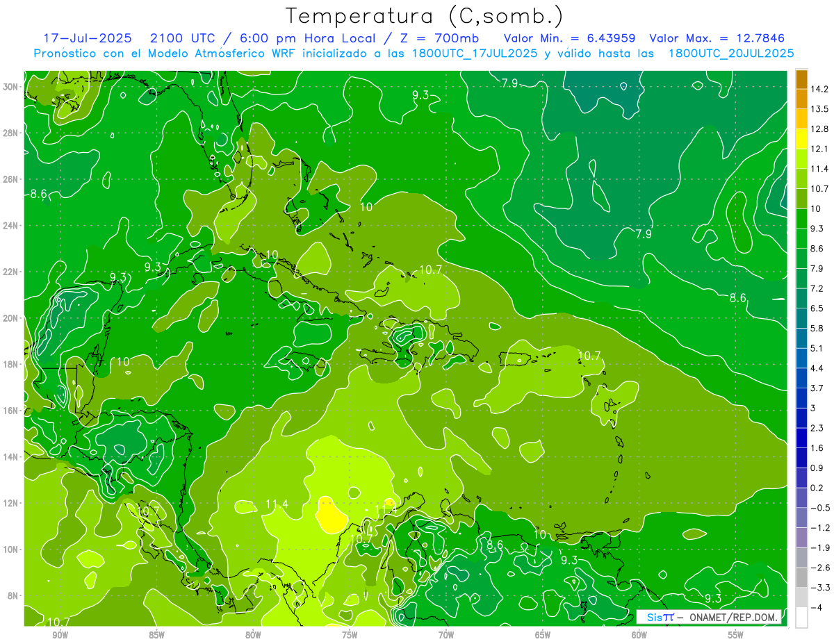
Task: Click the colorbar label 3.7
Action: (818, 388)
